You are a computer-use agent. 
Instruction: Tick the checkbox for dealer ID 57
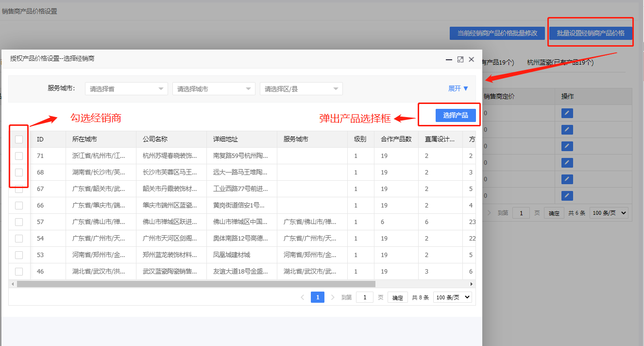(x=19, y=222)
